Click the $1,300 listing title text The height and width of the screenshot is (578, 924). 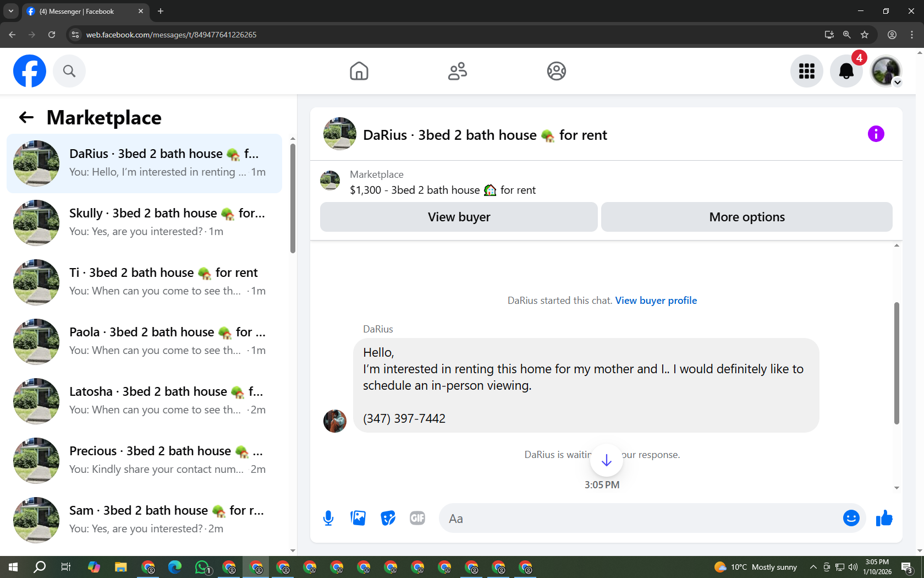click(443, 190)
